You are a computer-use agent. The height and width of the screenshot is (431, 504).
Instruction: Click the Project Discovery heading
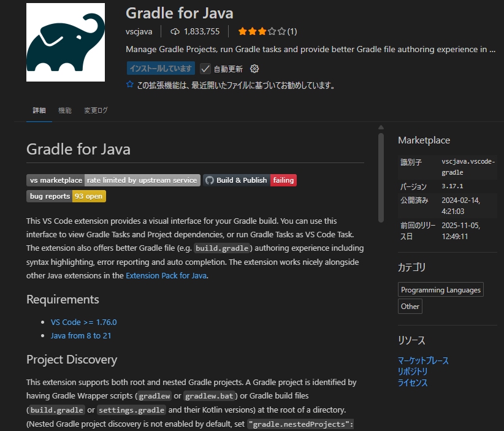point(72,359)
